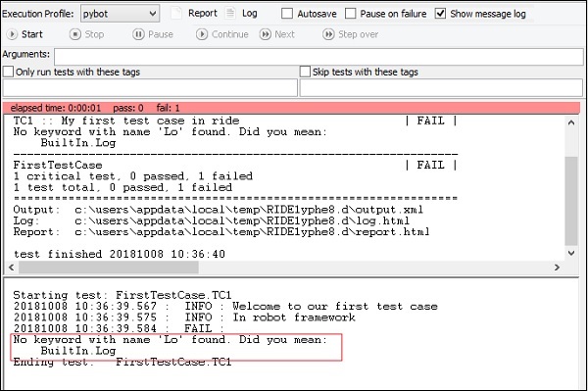Click 'test finished 20181008 10:36:40' line
588x391 pixels.
pos(120,254)
